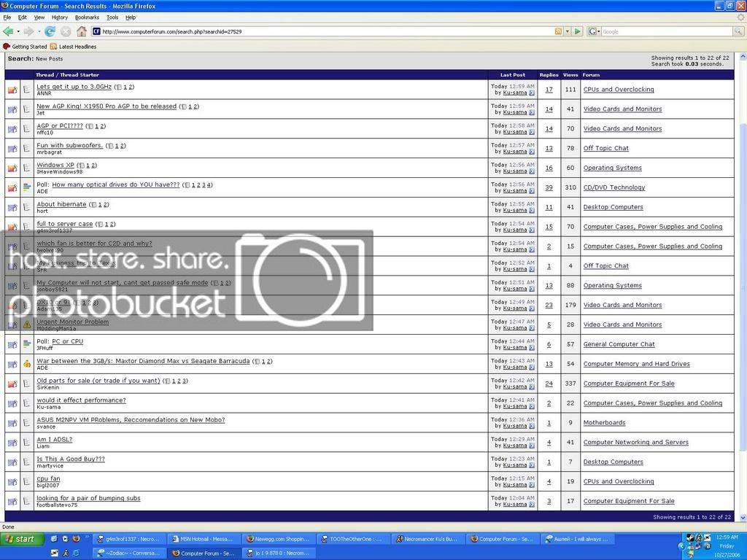The image size is (747, 560).
Task: Open the Getting Started bookmark
Action: click(26, 47)
